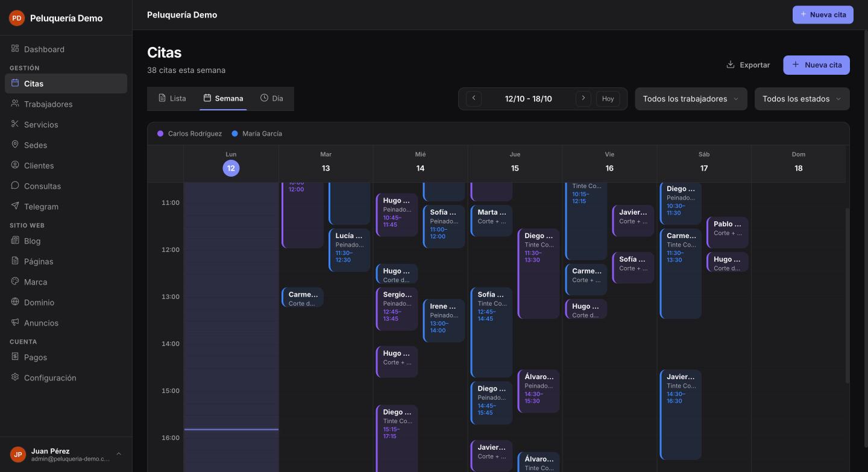Click the Pagos receipt icon
Screen dimensions: 868x472
pyautogui.click(x=15, y=357)
